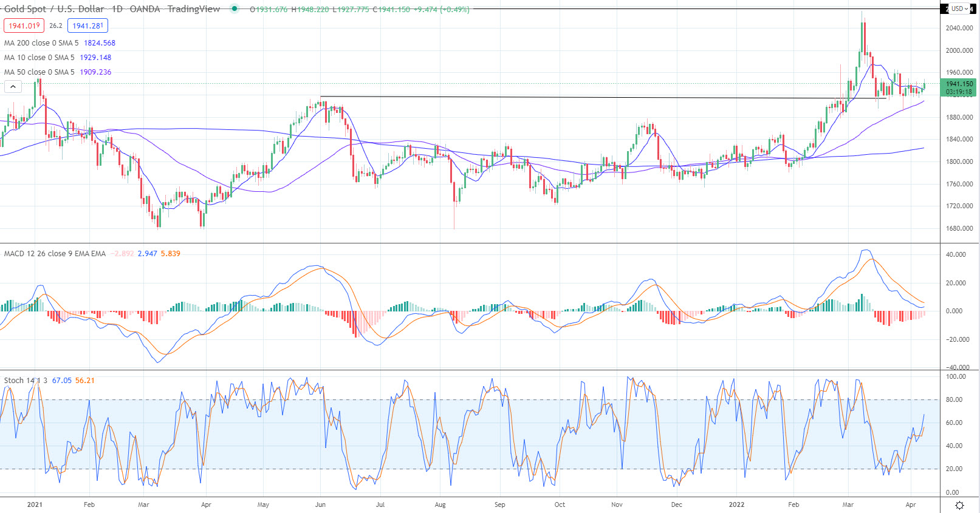Click the 2000.000 price axis label

tap(959, 50)
